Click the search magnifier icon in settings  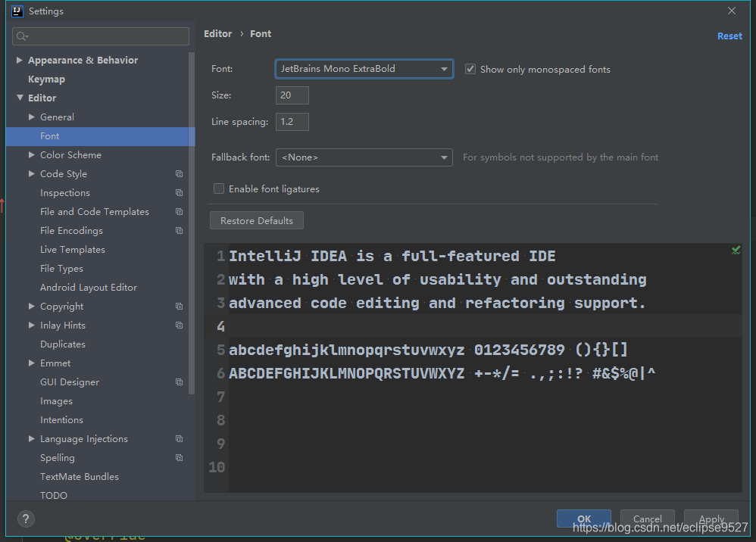(x=22, y=36)
